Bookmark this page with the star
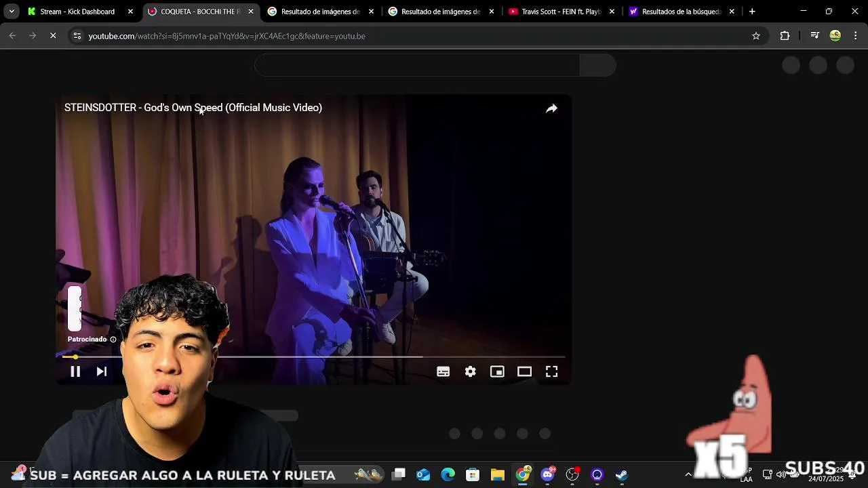Image resolution: width=868 pixels, height=488 pixels. [x=756, y=36]
